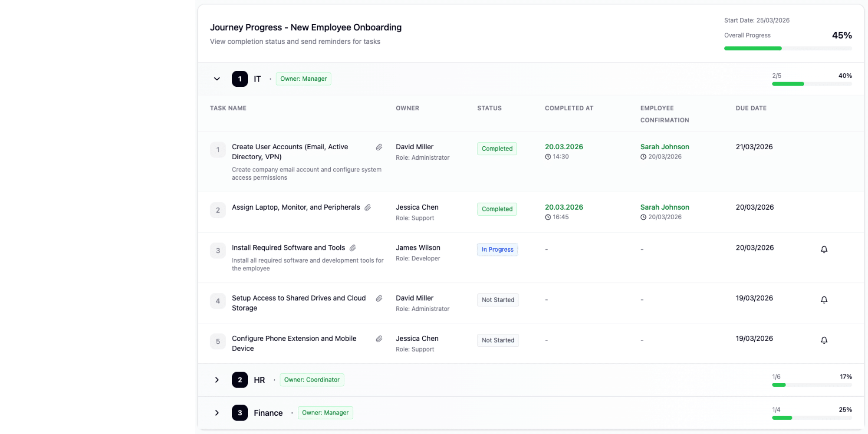The image size is (868, 434).
Task: Click clock icon in Assign Laptop confirmation
Action: click(643, 217)
